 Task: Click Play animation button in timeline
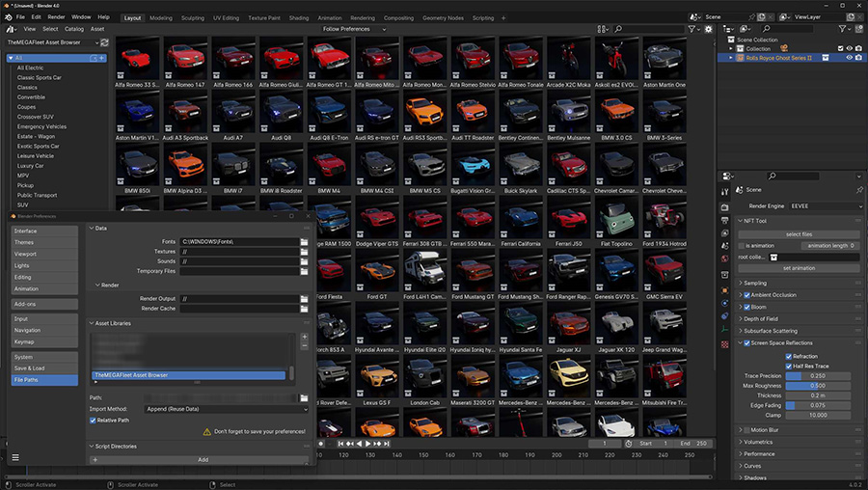[x=367, y=444]
